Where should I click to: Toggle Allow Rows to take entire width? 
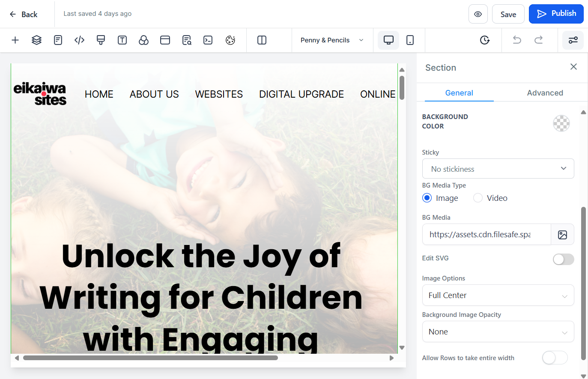(x=555, y=358)
